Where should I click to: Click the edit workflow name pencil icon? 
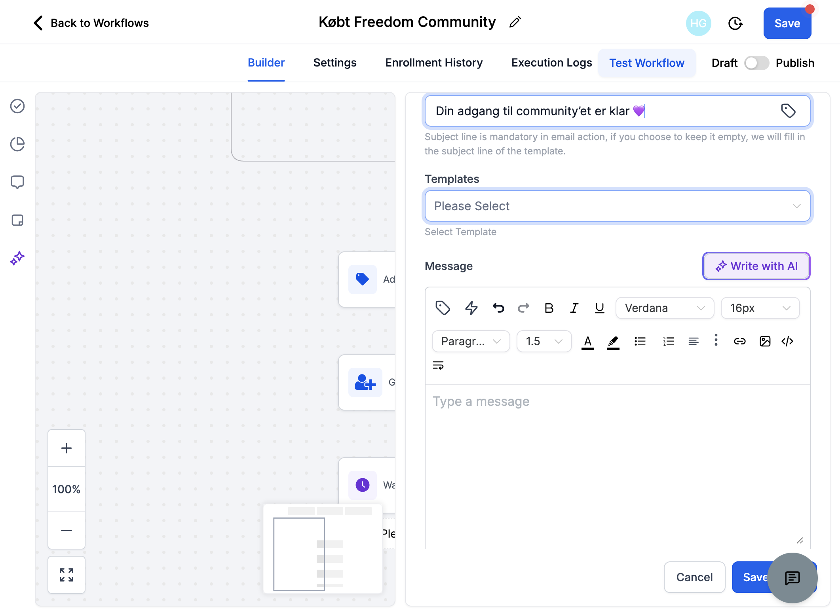(515, 22)
